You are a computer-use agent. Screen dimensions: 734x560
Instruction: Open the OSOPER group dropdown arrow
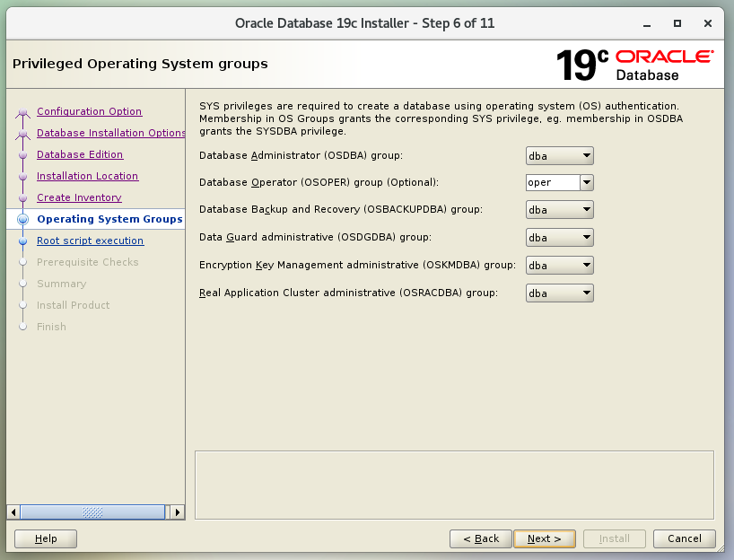(x=586, y=183)
